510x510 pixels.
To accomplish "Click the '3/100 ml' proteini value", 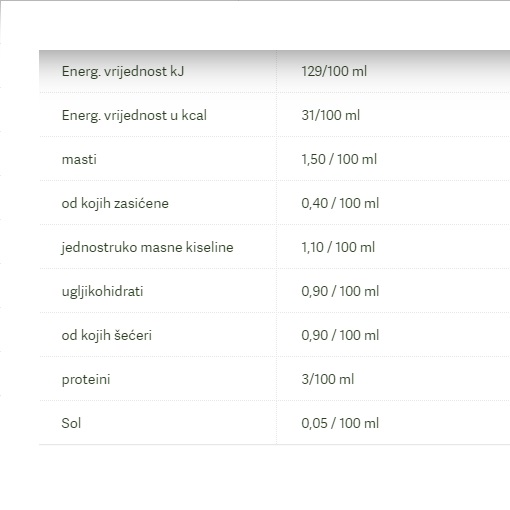I will [x=328, y=379].
